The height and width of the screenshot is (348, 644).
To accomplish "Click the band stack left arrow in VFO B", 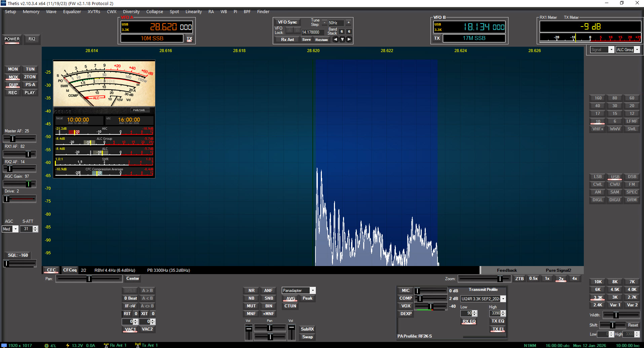I will click(335, 39).
